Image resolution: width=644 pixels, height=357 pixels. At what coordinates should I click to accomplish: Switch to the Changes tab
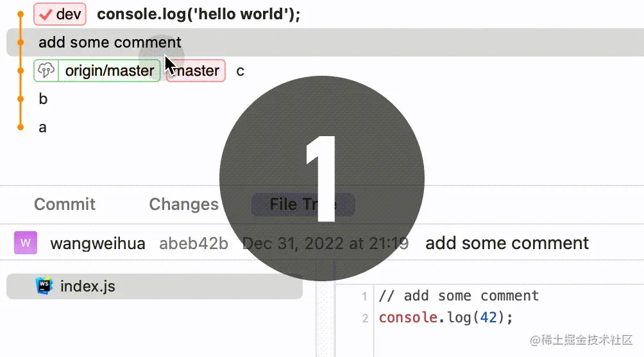(183, 204)
